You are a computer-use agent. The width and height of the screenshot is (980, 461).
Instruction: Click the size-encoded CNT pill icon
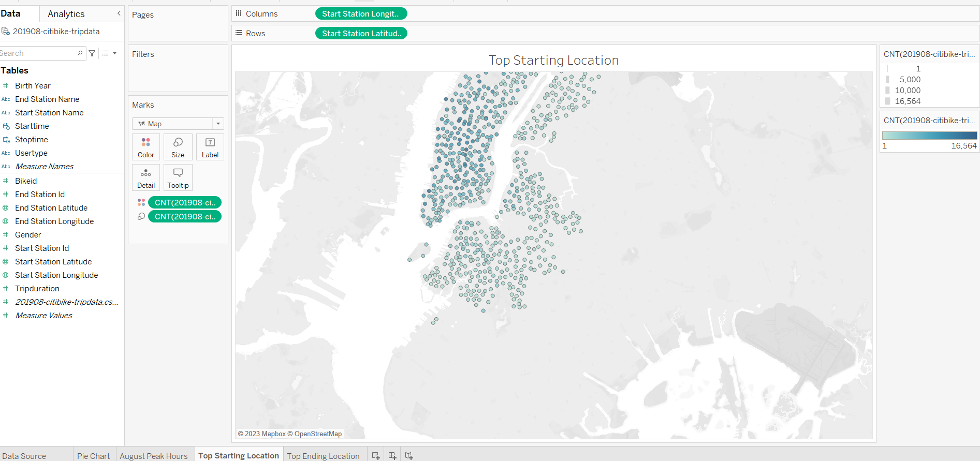pyautogui.click(x=141, y=216)
